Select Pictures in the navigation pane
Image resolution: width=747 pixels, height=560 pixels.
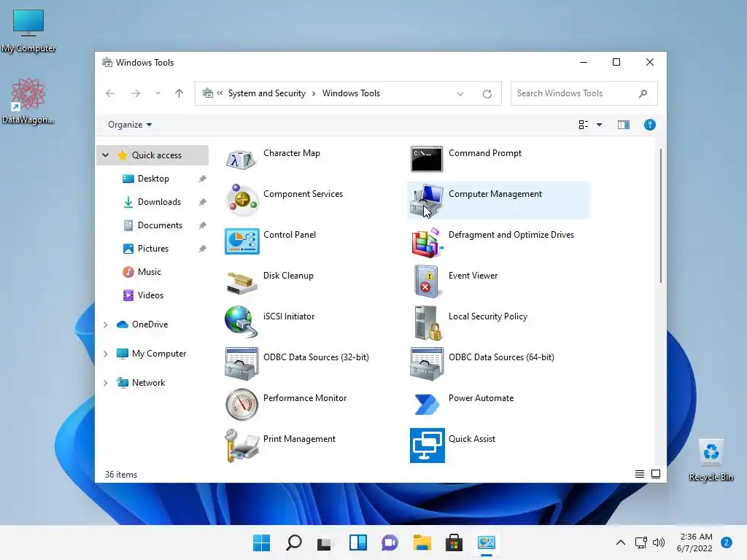(x=153, y=249)
